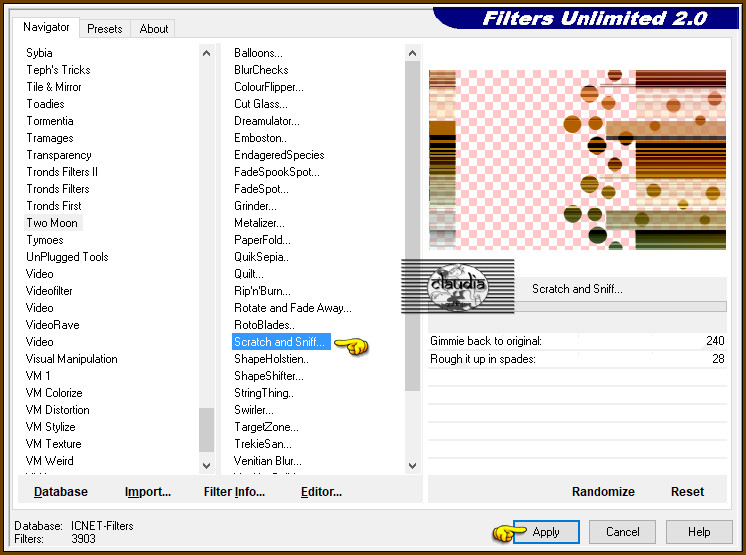
Task: Select VM Weird category
Action: (49, 461)
